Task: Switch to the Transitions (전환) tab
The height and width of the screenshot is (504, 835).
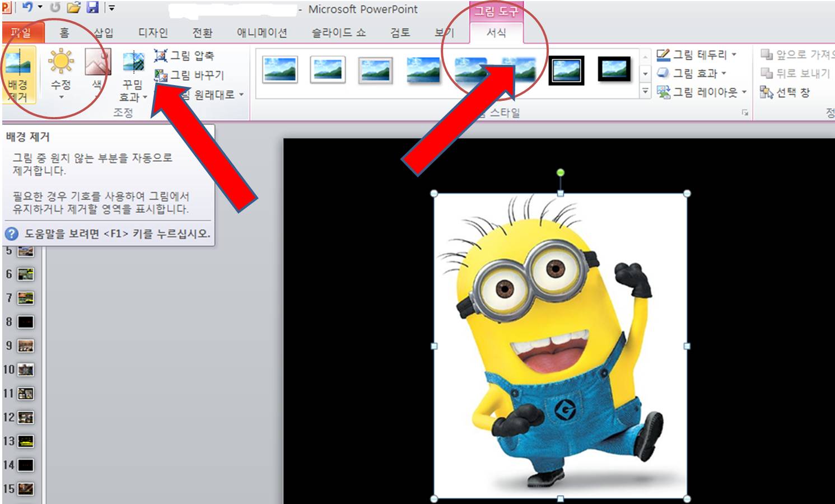Action: click(x=202, y=32)
